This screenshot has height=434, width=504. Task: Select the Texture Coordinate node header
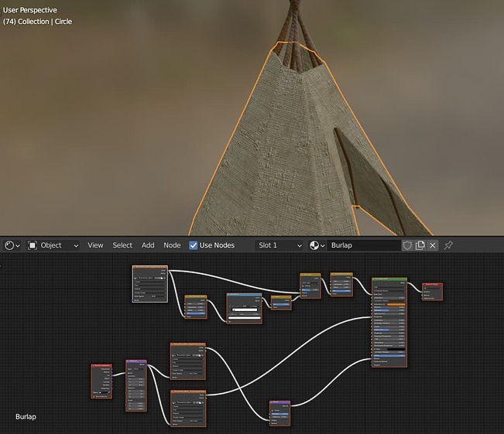(101, 365)
